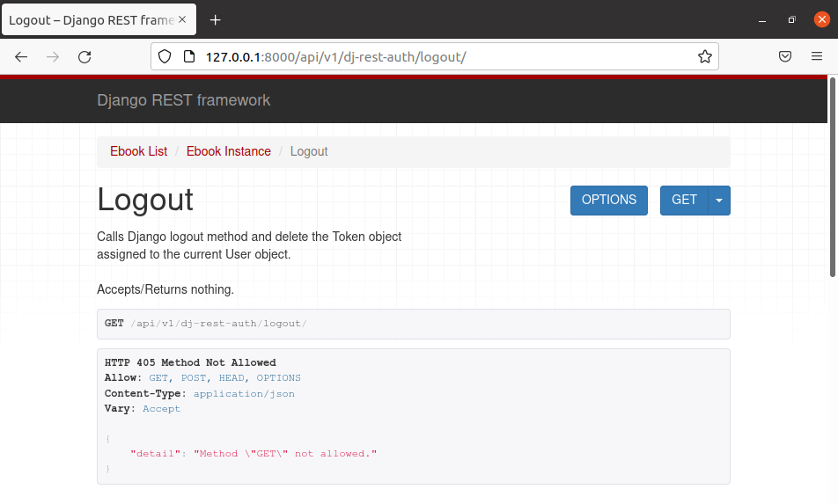Click the Vary Accept header value
Screen dimensions: 838x504
coord(161,409)
